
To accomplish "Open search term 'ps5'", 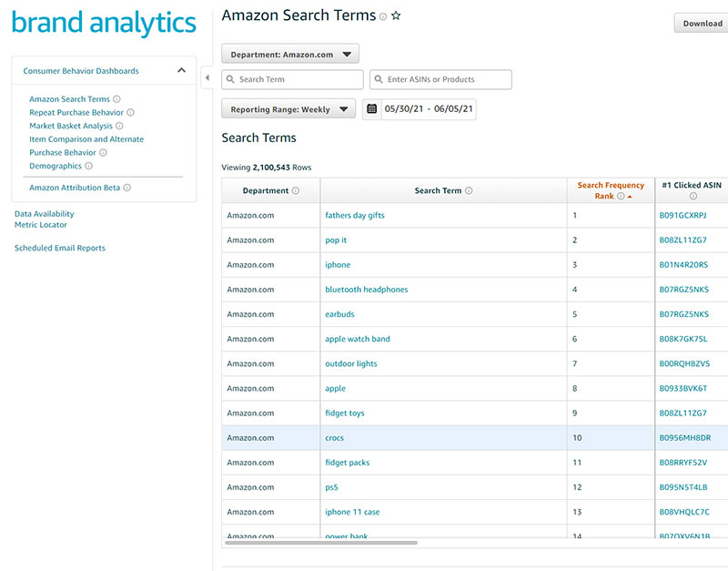I will coord(331,487).
